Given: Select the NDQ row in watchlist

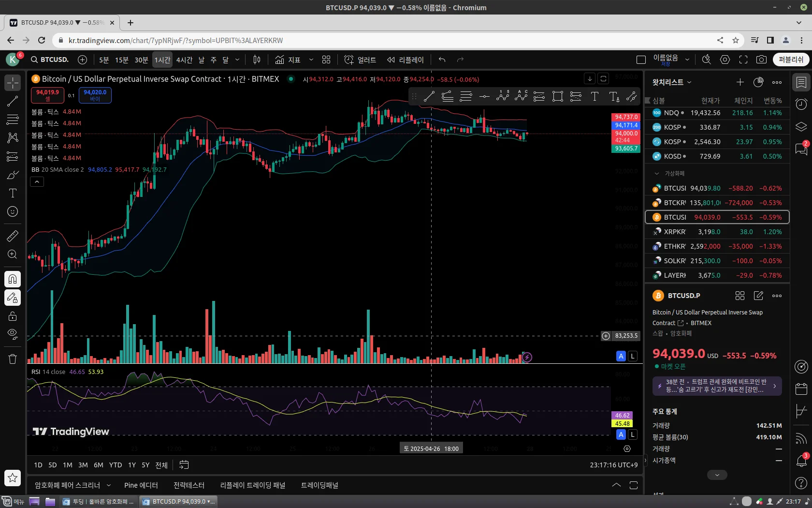Looking at the screenshot, I should [717, 113].
